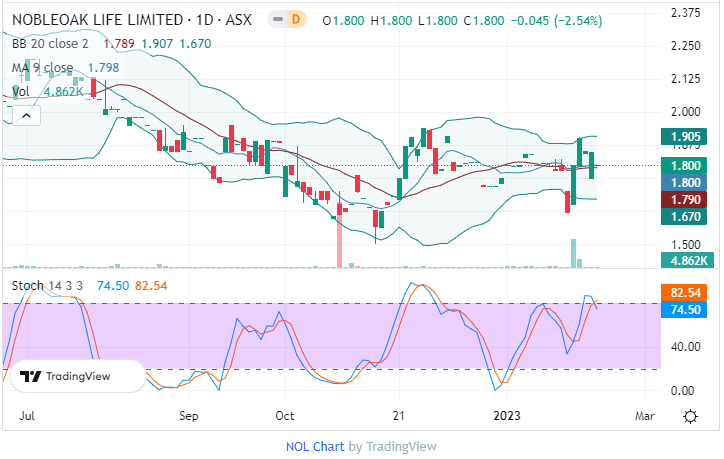Click the 1.905 upper band price label
The image size is (724, 459).
[x=685, y=137]
